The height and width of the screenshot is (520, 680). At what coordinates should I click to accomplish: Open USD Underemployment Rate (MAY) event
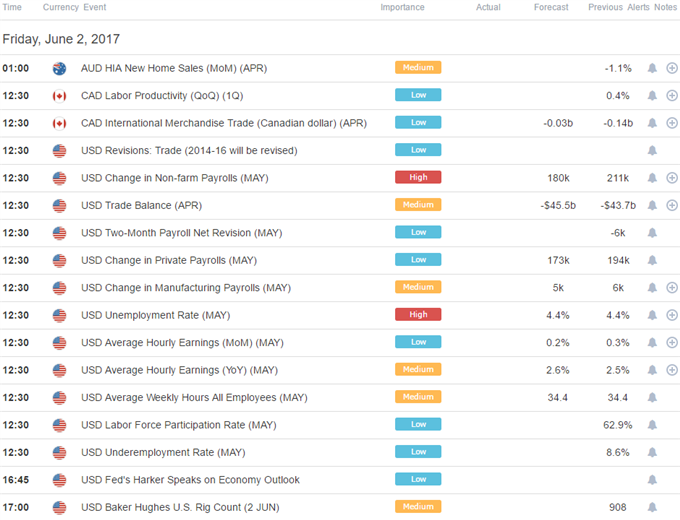coord(163,453)
